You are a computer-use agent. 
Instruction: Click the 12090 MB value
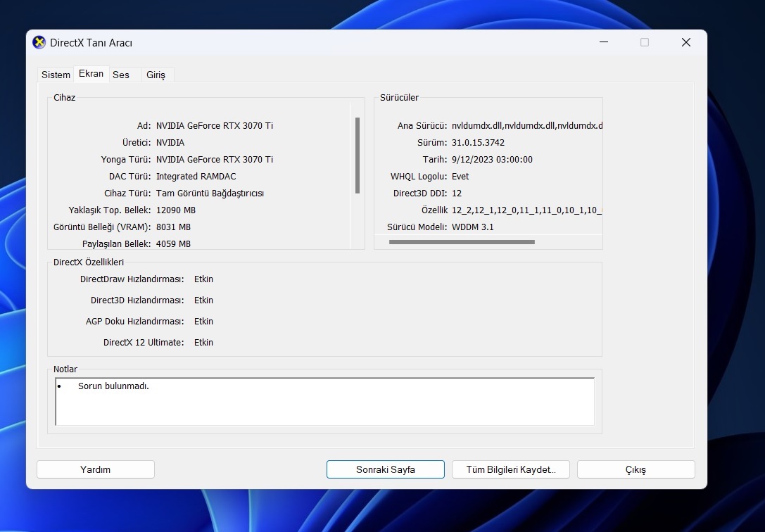(x=176, y=210)
